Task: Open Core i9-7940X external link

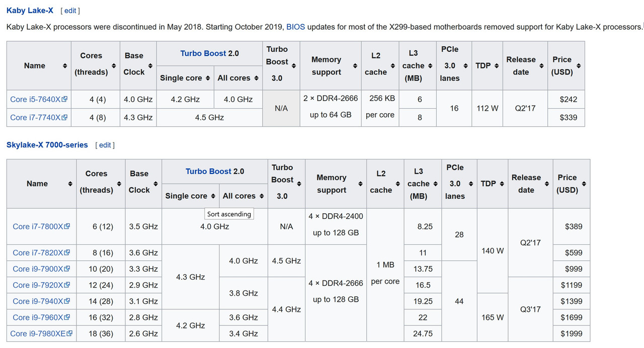Action: click(x=41, y=301)
